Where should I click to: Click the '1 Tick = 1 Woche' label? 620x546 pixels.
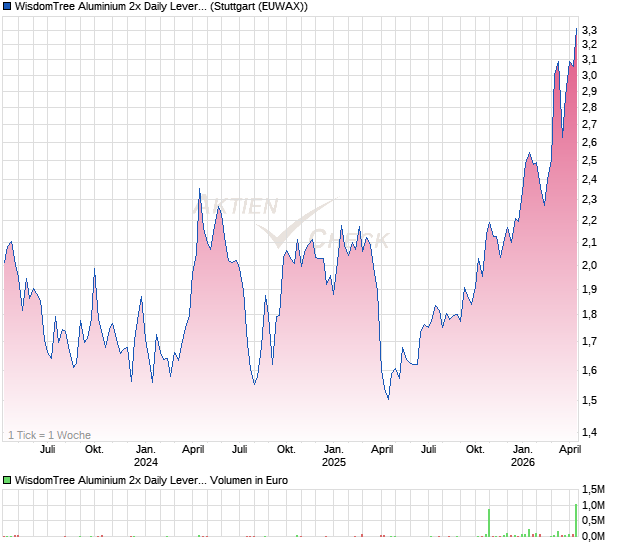(x=49, y=435)
